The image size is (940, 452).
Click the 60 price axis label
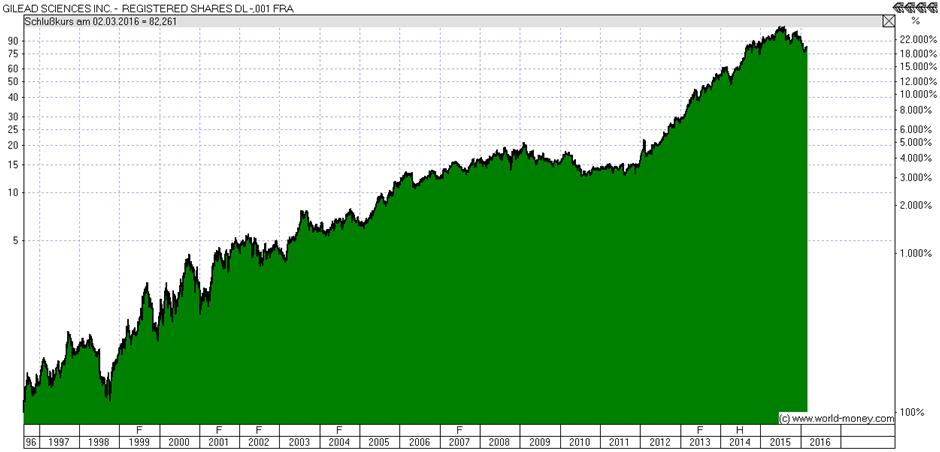click(x=14, y=68)
